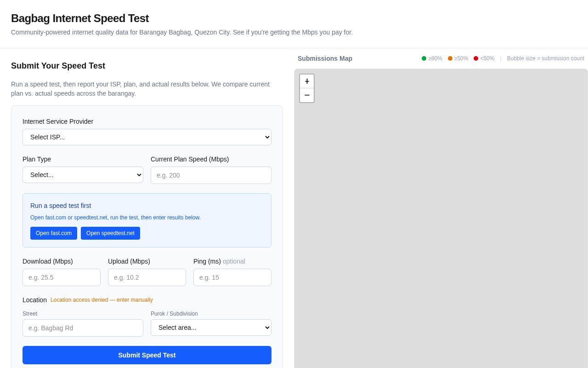This screenshot has width=588, height=368.
Task: Click 'Bubble size = submission count' legend text
Action: [546, 58]
